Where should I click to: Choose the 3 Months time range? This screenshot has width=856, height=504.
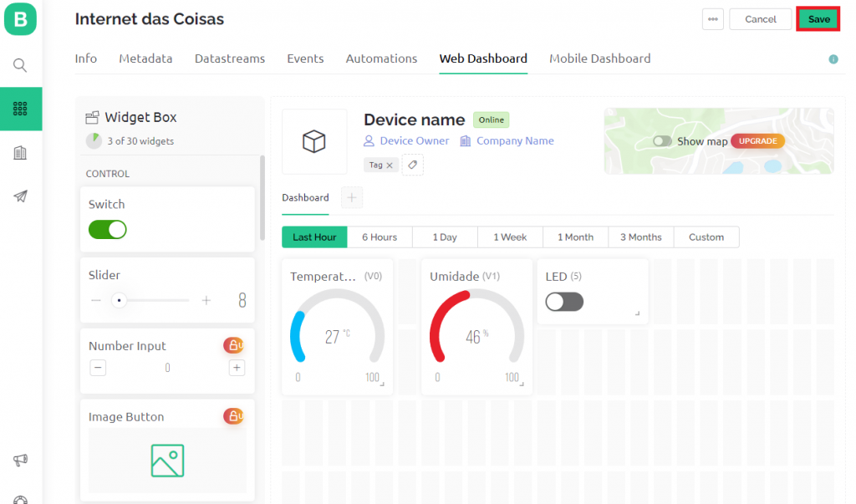click(x=641, y=237)
